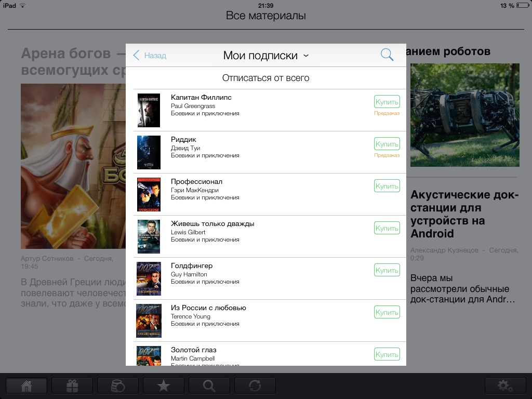Click director name Martin Campbell
532x399 pixels.
pos(193,358)
